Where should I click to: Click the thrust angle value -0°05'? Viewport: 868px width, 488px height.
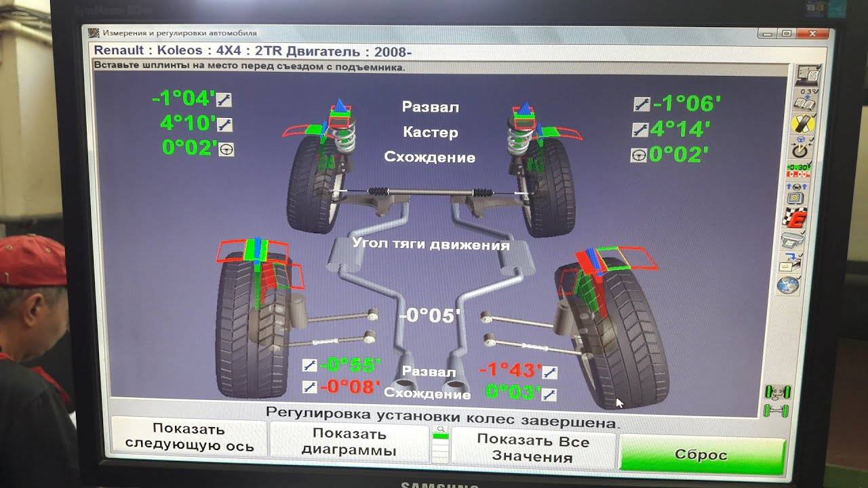click(x=430, y=316)
